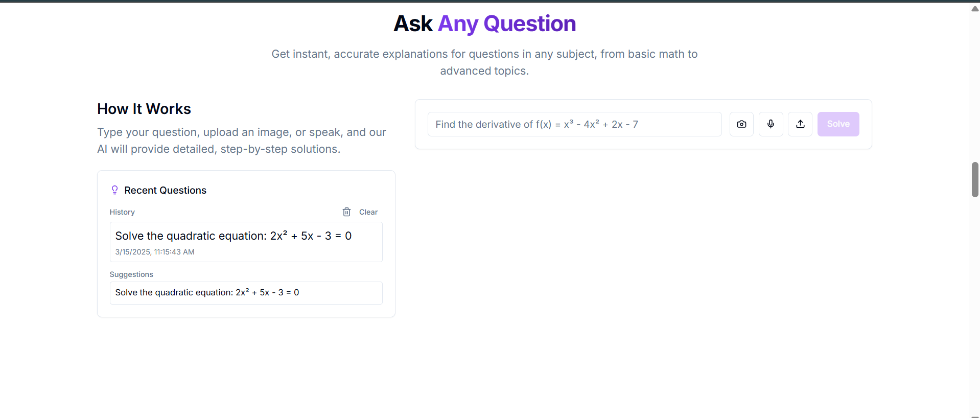Click the step-by-step solutions description text
Screen dimensions: 980x418
[x=242, y=141]
